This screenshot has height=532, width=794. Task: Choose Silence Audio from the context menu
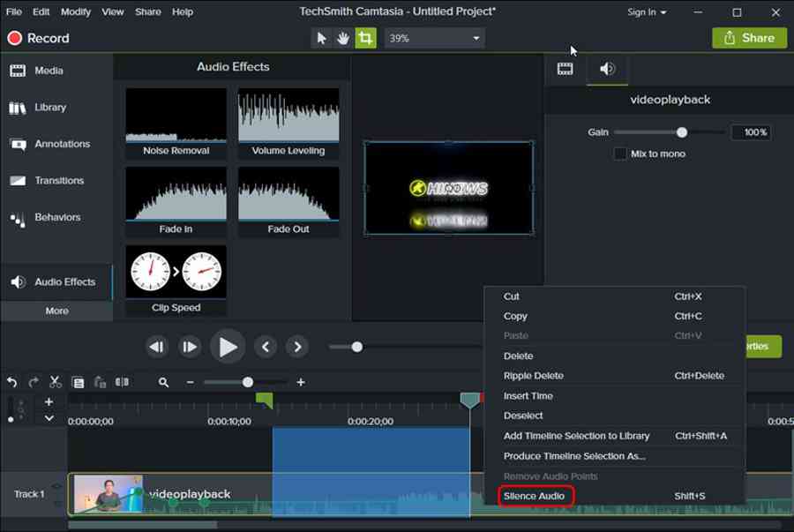tap(615, 497)
